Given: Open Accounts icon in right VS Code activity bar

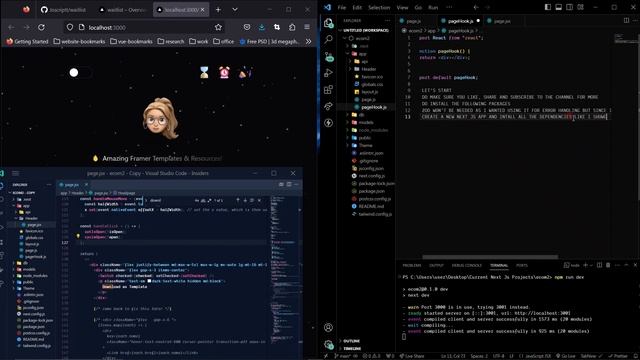Looking at the screenshot, I should 328,327.
